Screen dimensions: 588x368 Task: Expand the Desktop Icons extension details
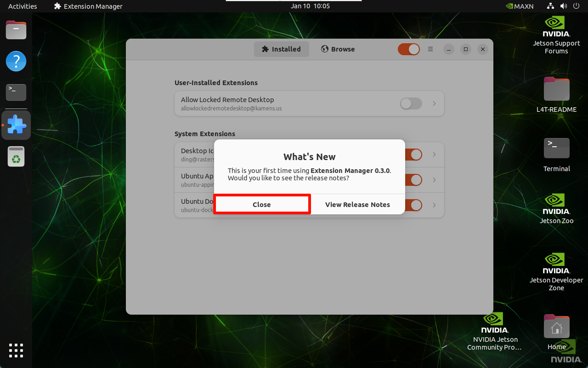click(x=434, y=155)
